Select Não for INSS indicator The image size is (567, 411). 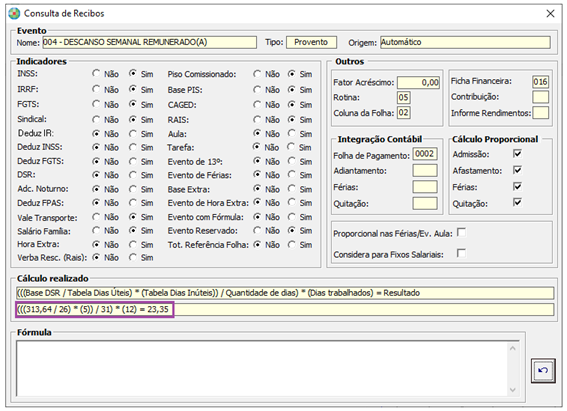point(96,74)
